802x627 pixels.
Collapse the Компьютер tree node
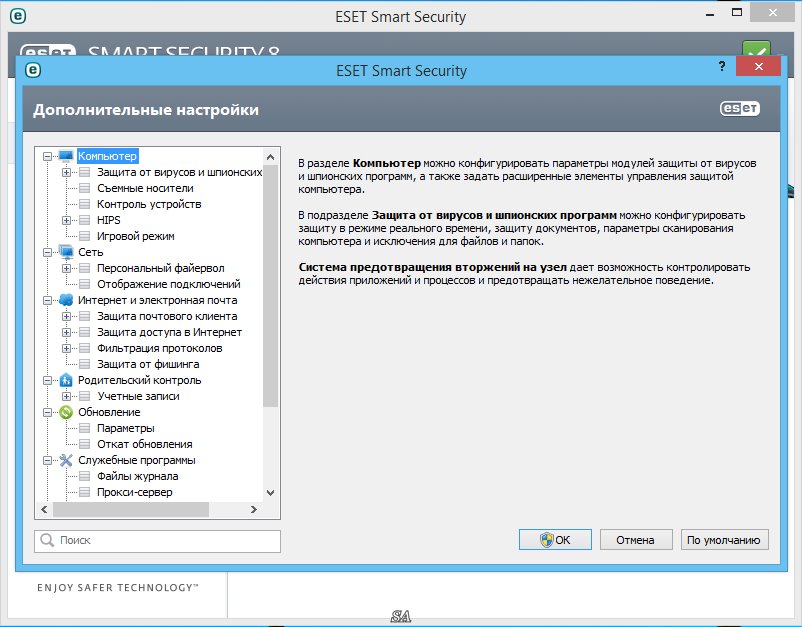point(48,156)
